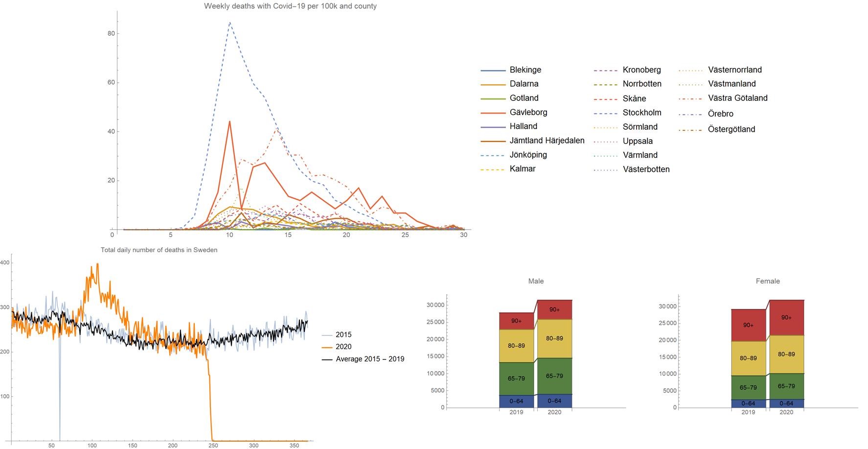Click the Dalarna legend label
This screenshot has height=449, width=868.
[x=524, y=84]
